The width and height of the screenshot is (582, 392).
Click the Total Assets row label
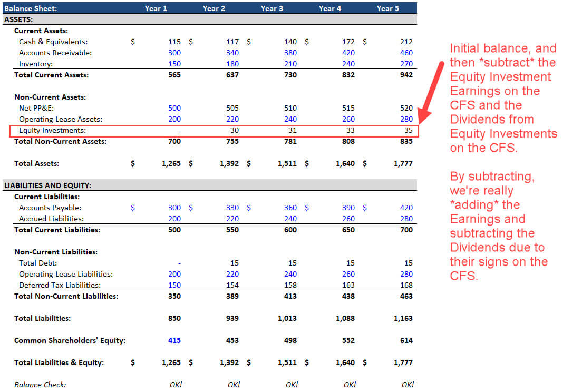[x=36, y=163]
